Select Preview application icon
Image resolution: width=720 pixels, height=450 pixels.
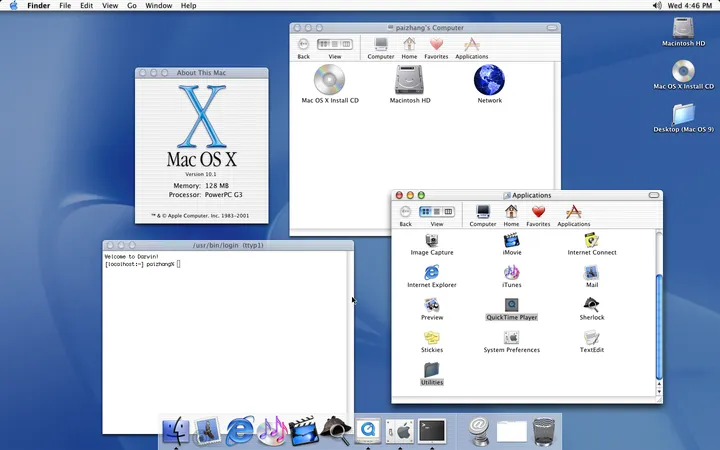coord(432,305)
